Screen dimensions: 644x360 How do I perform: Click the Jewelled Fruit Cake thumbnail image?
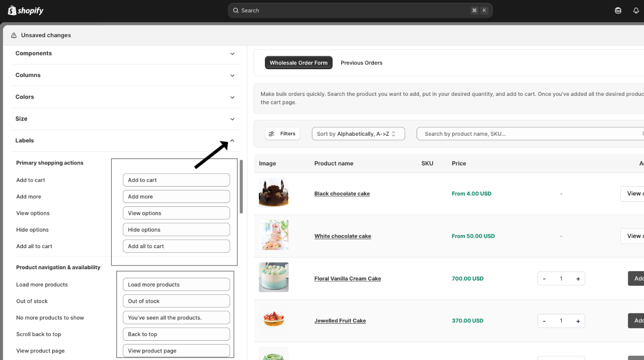point(273,320)
